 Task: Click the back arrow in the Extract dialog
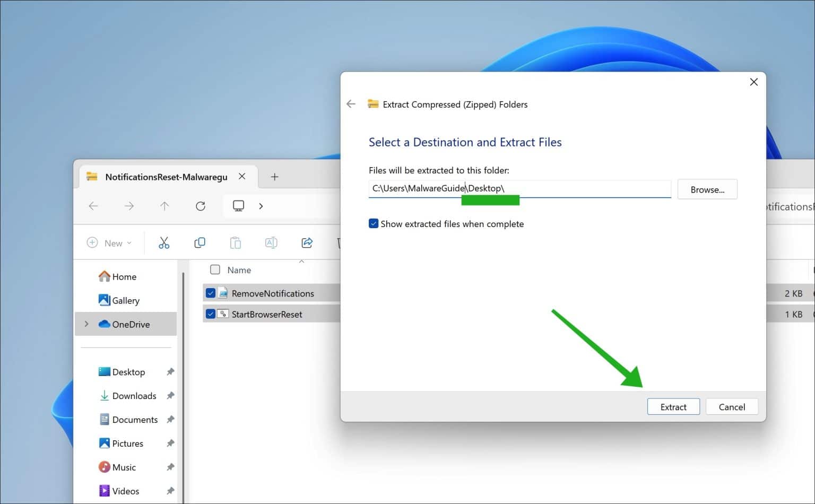point(351,104)
